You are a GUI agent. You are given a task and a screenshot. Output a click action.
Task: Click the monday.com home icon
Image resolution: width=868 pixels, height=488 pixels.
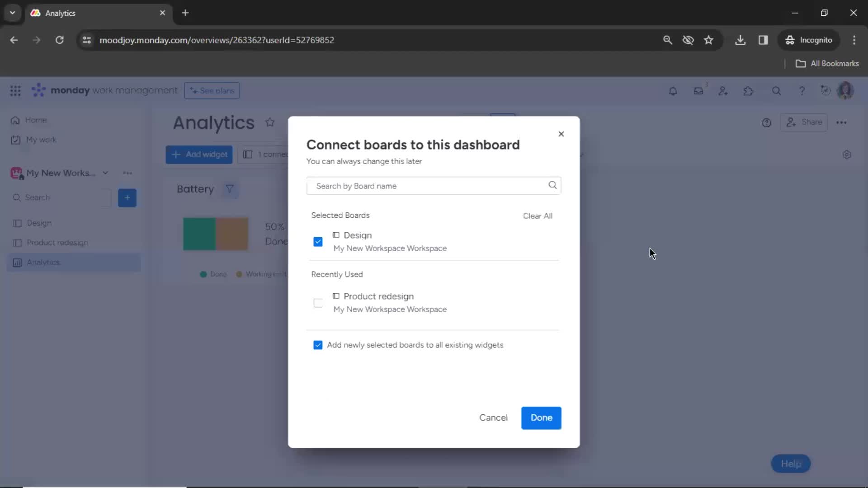(x=15, y=120)
